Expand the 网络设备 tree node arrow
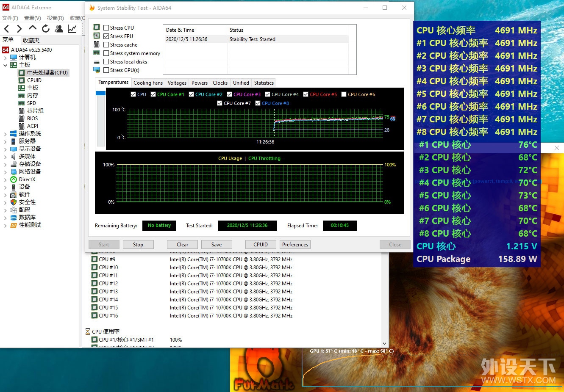Viewport: 564px width, 392px height. click(x=5, y=172)
